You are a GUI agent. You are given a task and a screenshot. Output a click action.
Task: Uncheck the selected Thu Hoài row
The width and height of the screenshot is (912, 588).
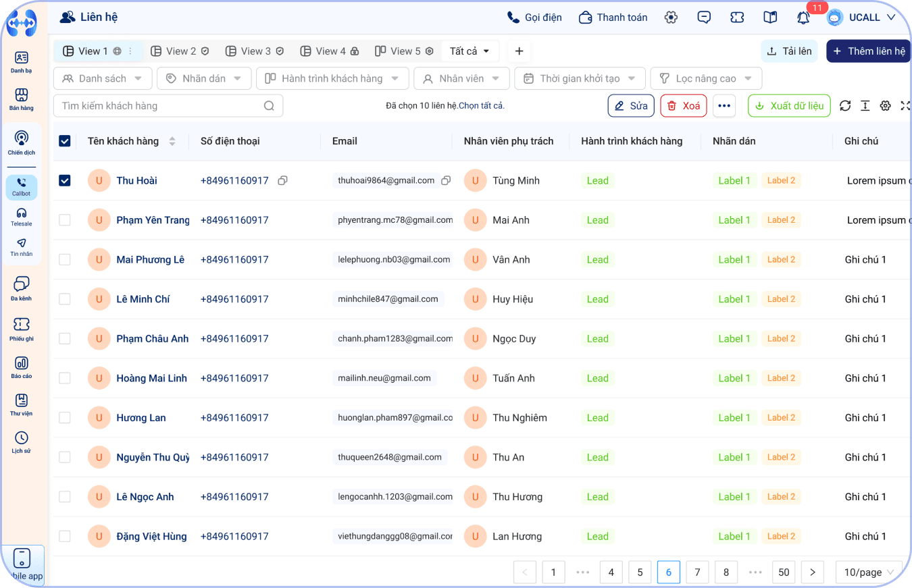pyautogui.click(x=65, y=180)
